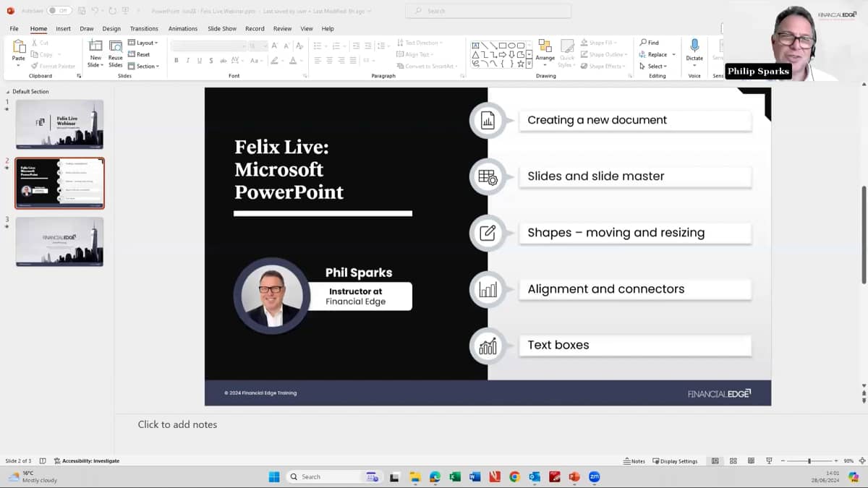This screenshot has height=488, width=868.
Task: Select slide 1 thumbnail
Action: pos(59,124)
